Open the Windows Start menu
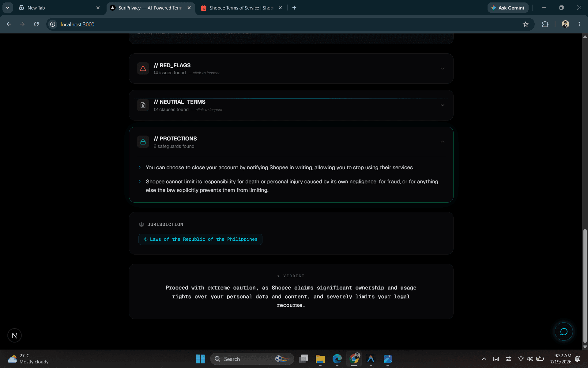The height and width of the screenshot is (368, 588). [200, 359]
